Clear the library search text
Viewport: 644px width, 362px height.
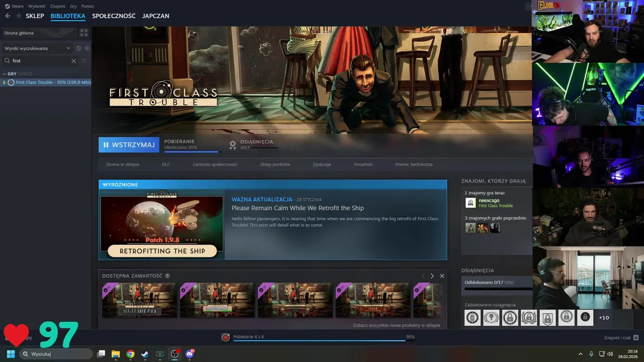73,61
